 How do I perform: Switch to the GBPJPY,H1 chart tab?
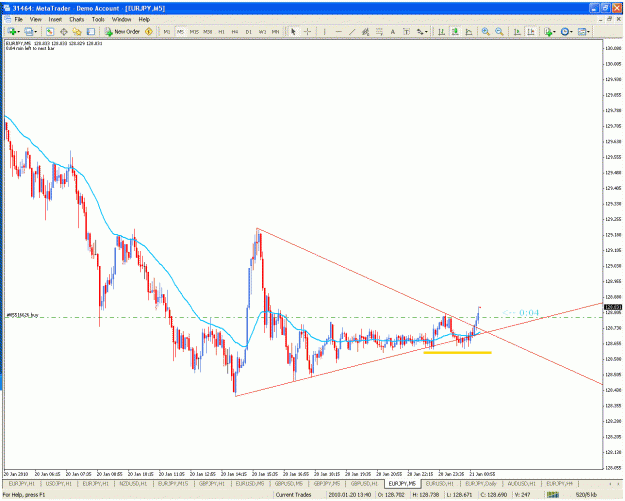pos(212,483)
